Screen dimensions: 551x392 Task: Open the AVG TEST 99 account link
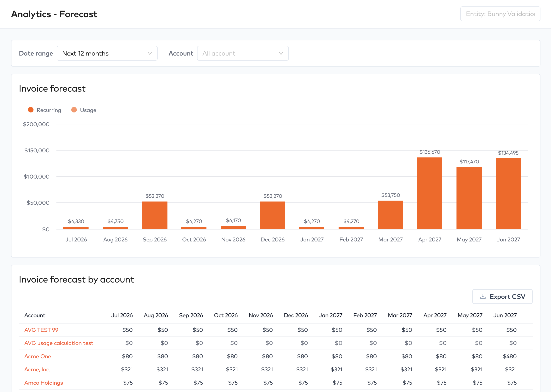[41, 330]
